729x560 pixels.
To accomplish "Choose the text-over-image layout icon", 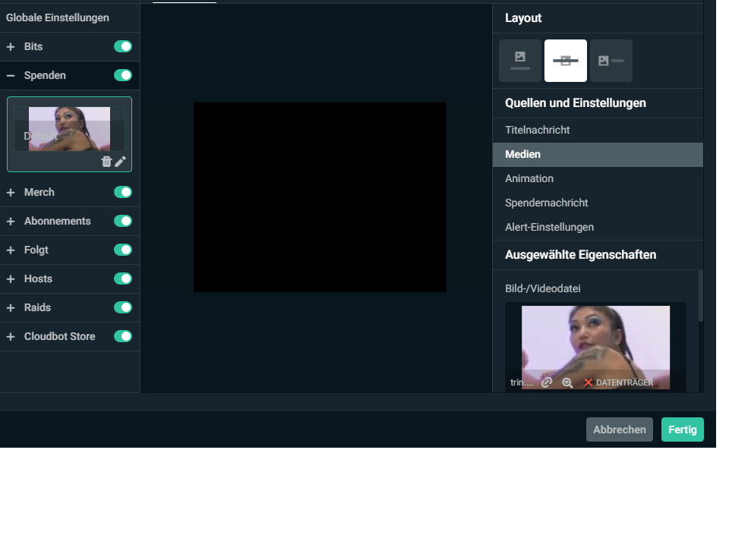I will coord(566,61).
